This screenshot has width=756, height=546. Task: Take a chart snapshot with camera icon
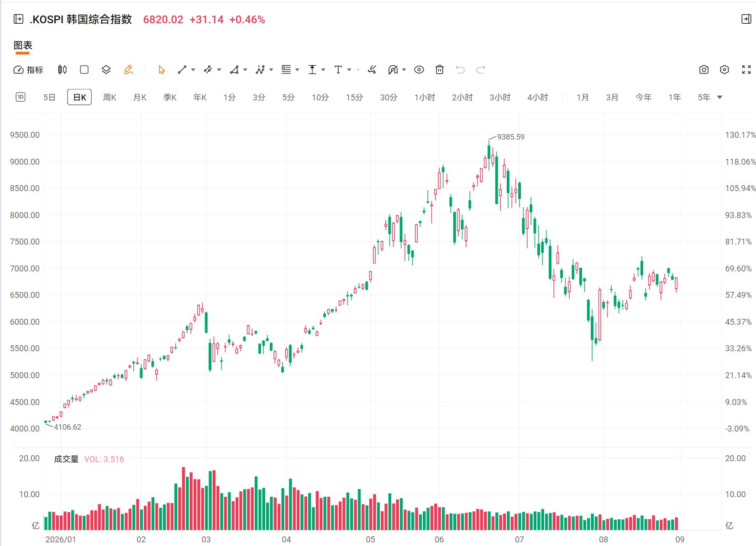tap(704, 70)
